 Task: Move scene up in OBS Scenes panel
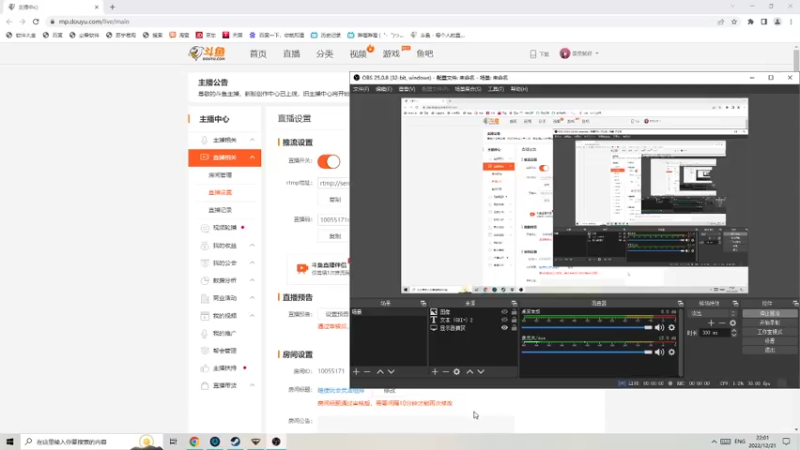380,371
